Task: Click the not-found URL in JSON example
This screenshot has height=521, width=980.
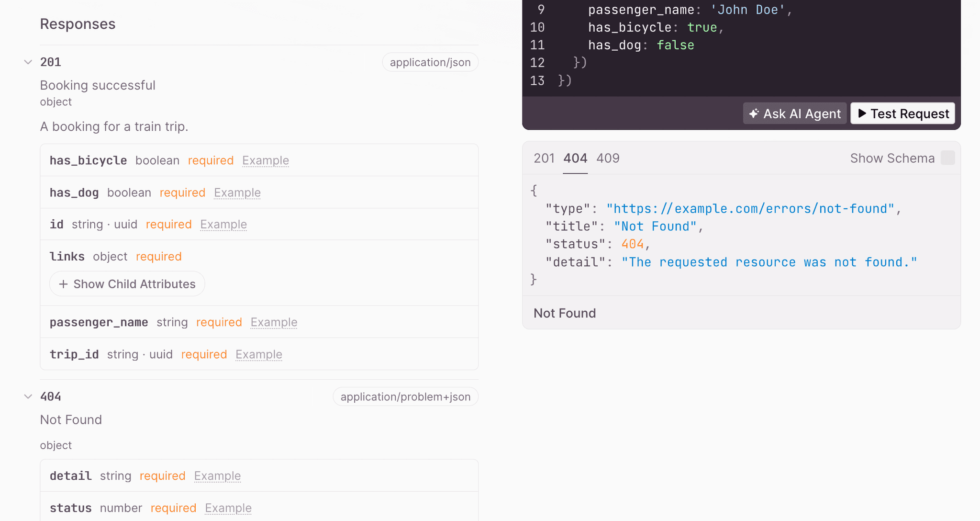Action: (750, 209)
